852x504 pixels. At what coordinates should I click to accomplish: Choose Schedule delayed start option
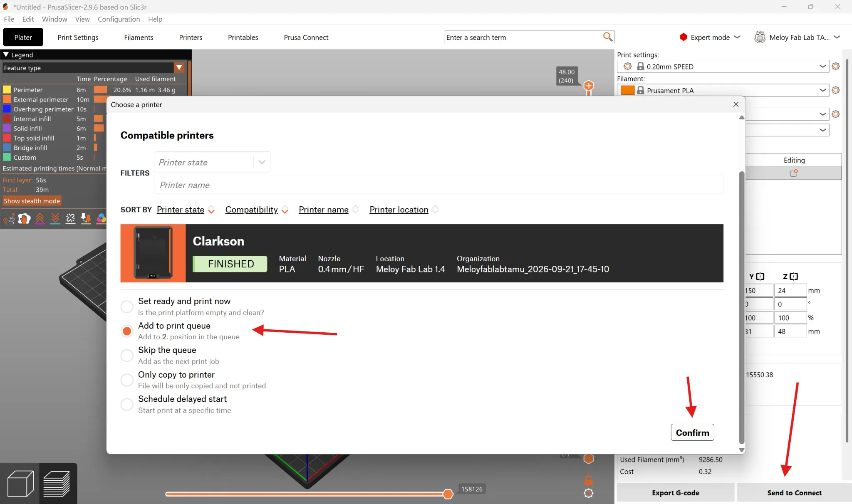[x=127, y=404]
